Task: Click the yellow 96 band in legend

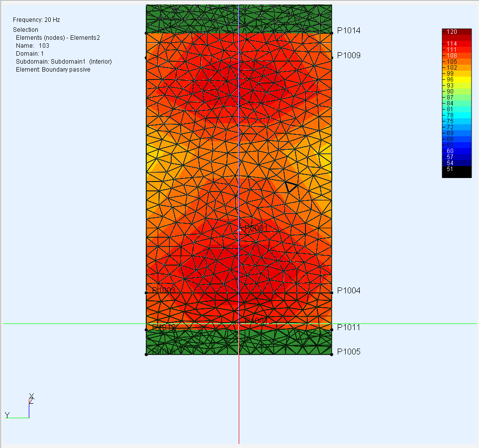Action: (x=456, y=79)
